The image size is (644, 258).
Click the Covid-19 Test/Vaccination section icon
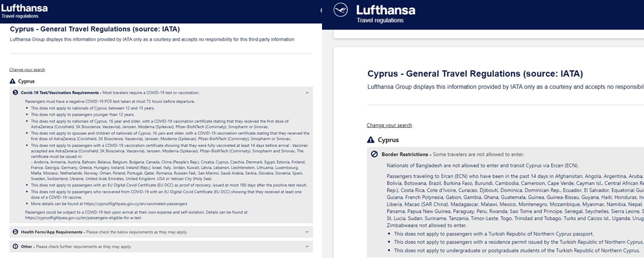[15, 93]
